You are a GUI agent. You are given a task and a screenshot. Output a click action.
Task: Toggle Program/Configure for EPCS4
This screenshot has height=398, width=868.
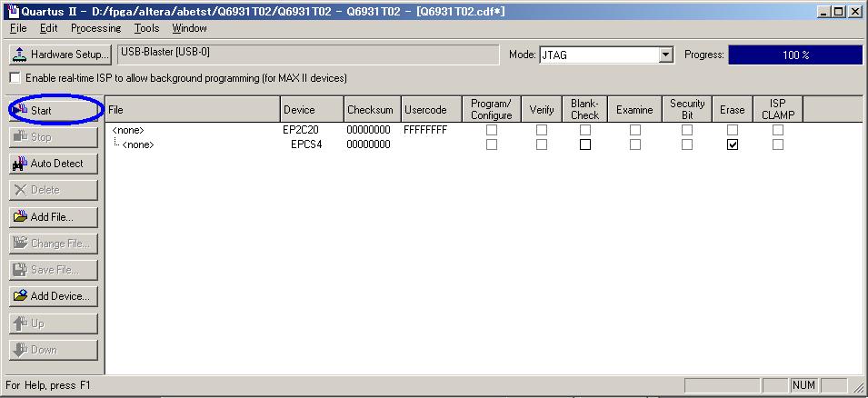tap(492, 144)
